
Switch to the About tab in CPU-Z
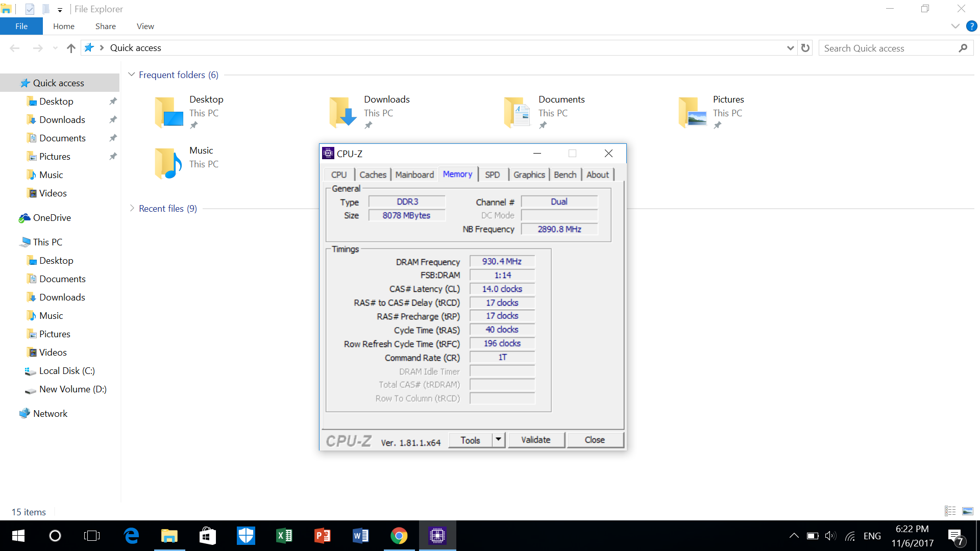598,174
